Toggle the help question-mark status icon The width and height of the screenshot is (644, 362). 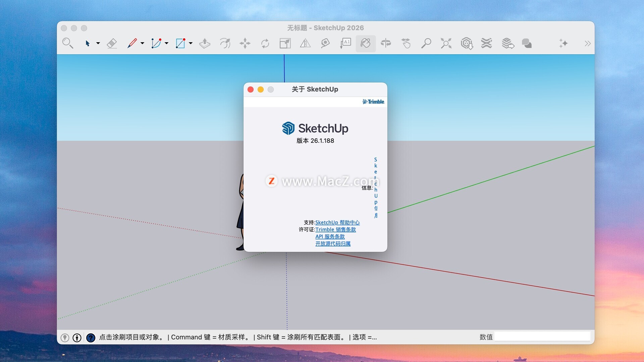[x=91, y=338]
